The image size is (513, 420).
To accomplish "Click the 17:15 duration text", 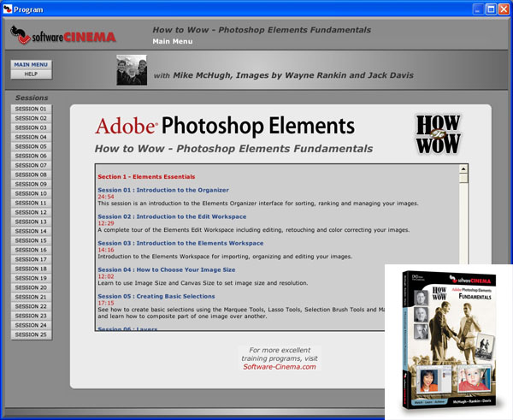I will (106, 303).
